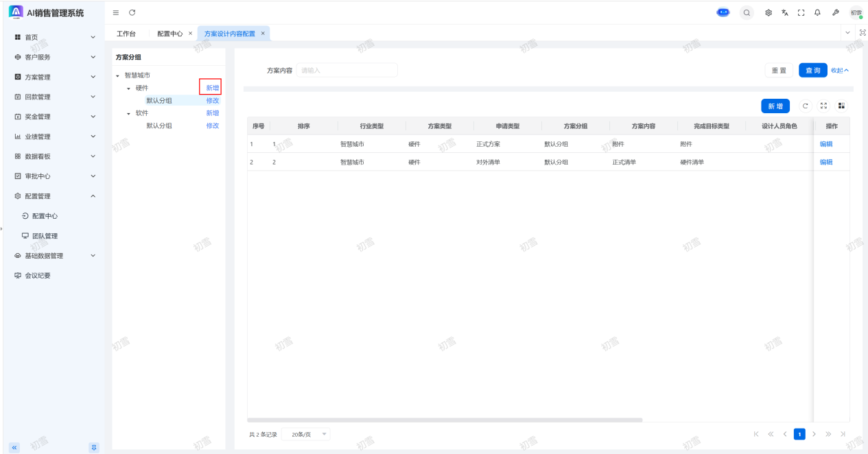This screenshot has width=868, height=454.
Task: Click the page reload icon beside hamburger menu
Action: click(x=132, y=13)
